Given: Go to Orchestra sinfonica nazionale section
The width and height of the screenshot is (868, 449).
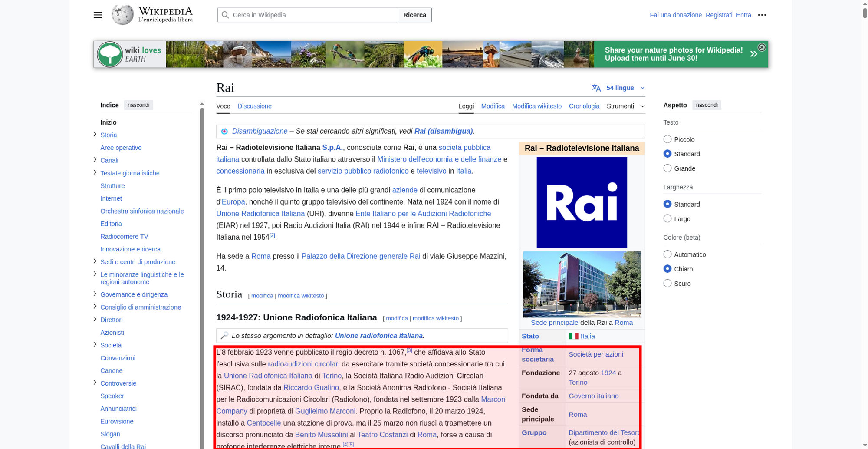Looking at the screenshot, I should [142, 211].
